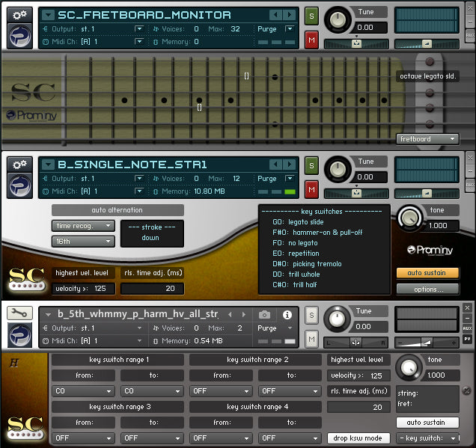The height and width of the screenshot is (448, 476).
Task: Mute the B_SINGLE_NOTE_STR1 instrument
Action: [x=311, y=188]
